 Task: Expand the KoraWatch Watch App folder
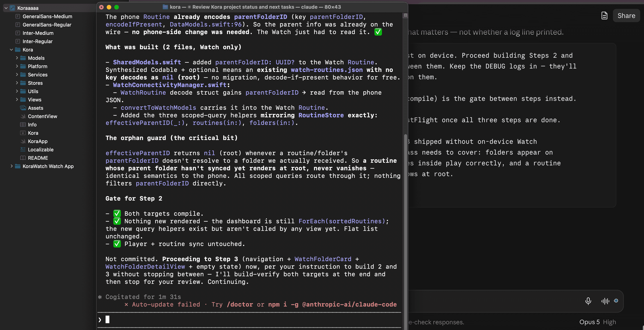click(12, 166)
